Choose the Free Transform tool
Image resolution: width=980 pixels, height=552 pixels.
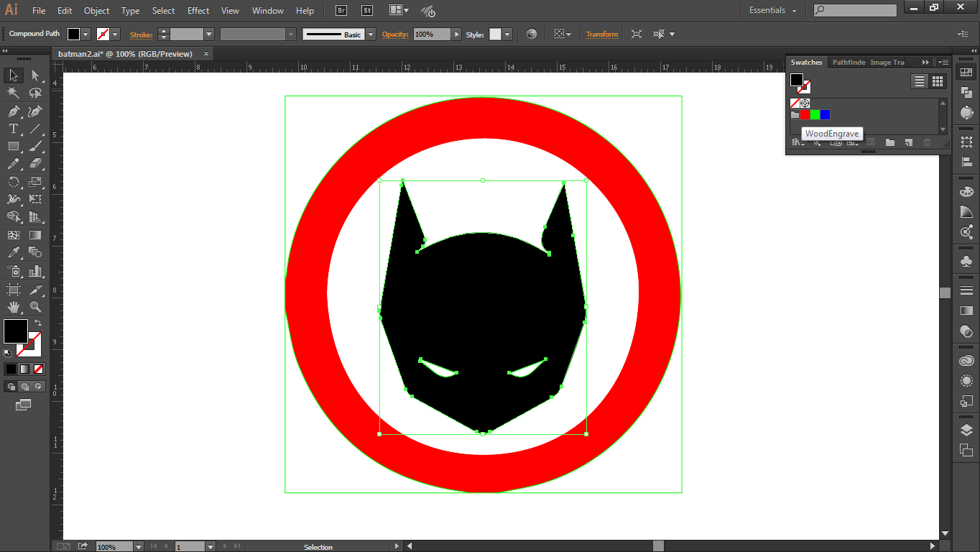coord(35,199)
